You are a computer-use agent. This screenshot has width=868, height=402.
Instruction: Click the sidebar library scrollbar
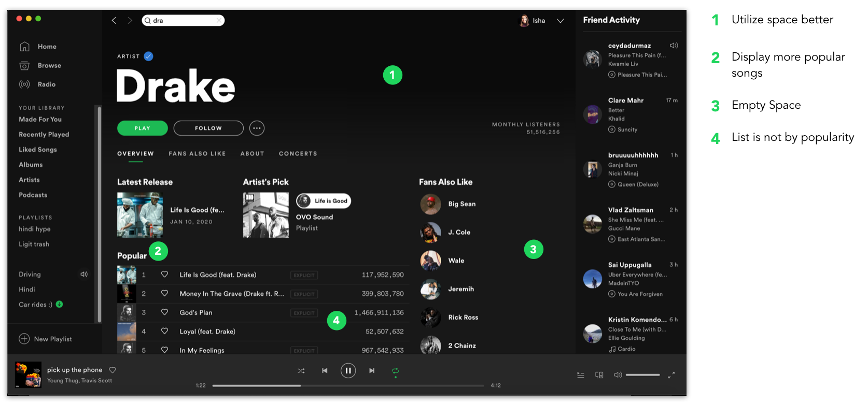tap(99, 214)
